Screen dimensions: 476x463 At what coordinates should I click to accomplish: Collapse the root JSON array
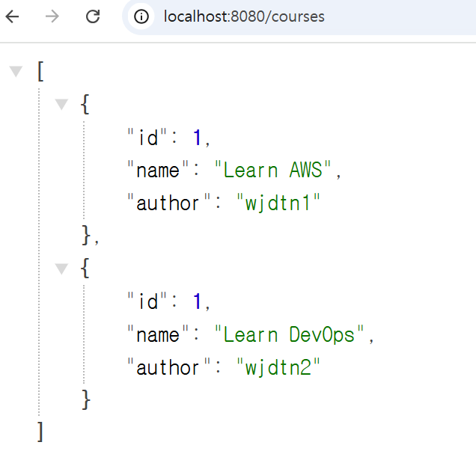[16, 71]
